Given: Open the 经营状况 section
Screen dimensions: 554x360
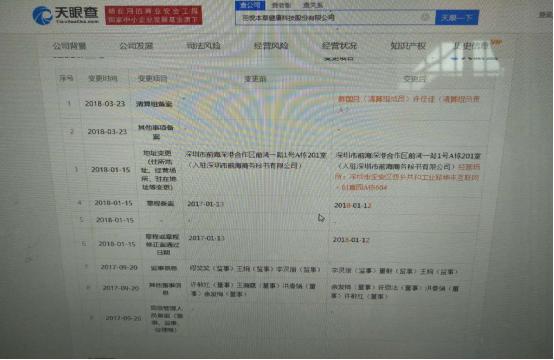Looking at the screenshot, I should 339,46.
